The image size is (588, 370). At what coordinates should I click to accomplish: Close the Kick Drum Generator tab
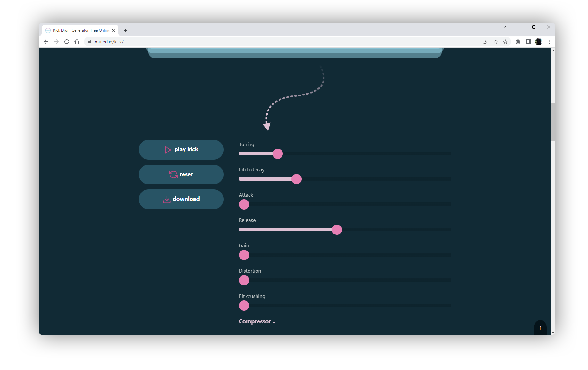[x=113, y=30]
